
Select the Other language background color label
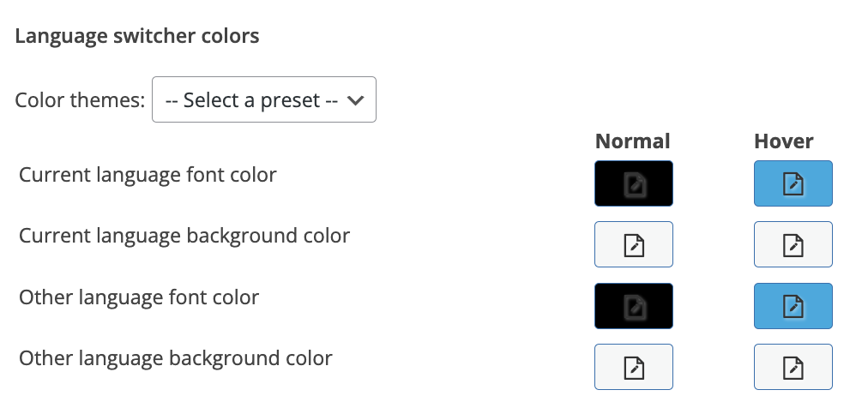176,358
